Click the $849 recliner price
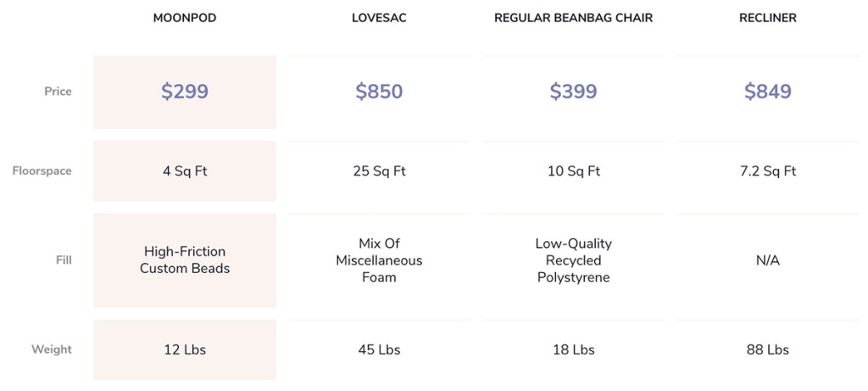This screenshot has height=391, width=868. pos(767,92)
